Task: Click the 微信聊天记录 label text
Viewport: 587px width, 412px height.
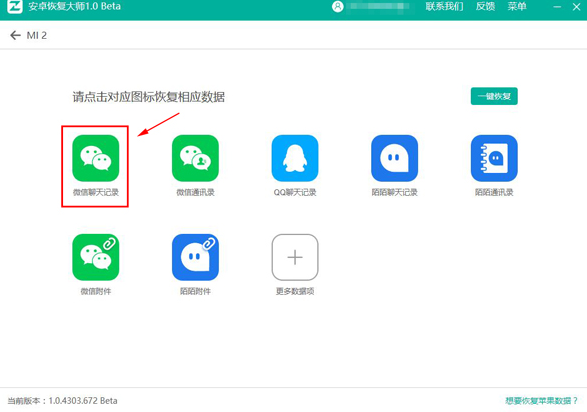Action: [x=95, y=192]
